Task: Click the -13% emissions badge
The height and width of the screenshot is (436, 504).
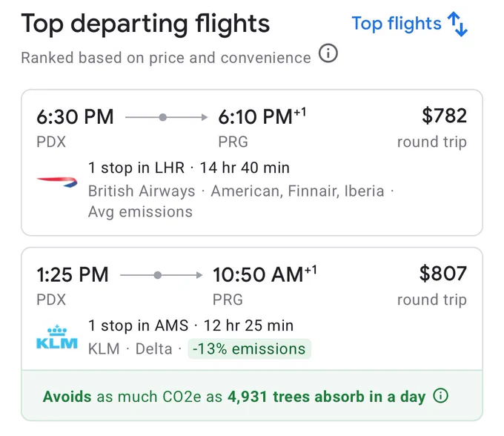Action: click(249, 349)
